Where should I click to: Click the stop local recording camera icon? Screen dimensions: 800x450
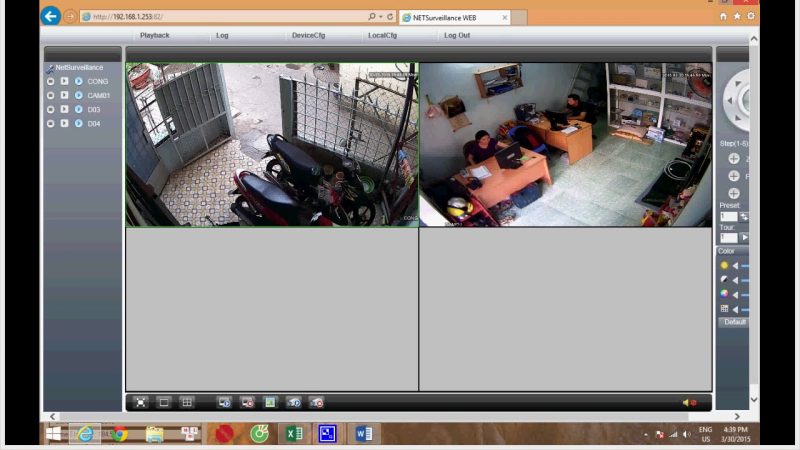[x=317, y=403]
